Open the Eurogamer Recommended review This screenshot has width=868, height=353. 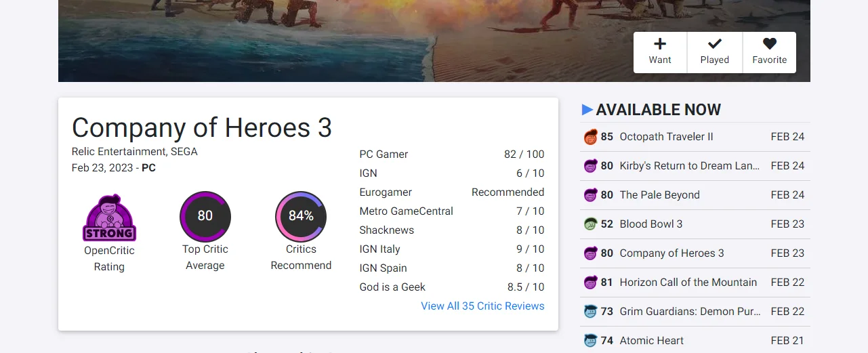click(x=386, y=192)
